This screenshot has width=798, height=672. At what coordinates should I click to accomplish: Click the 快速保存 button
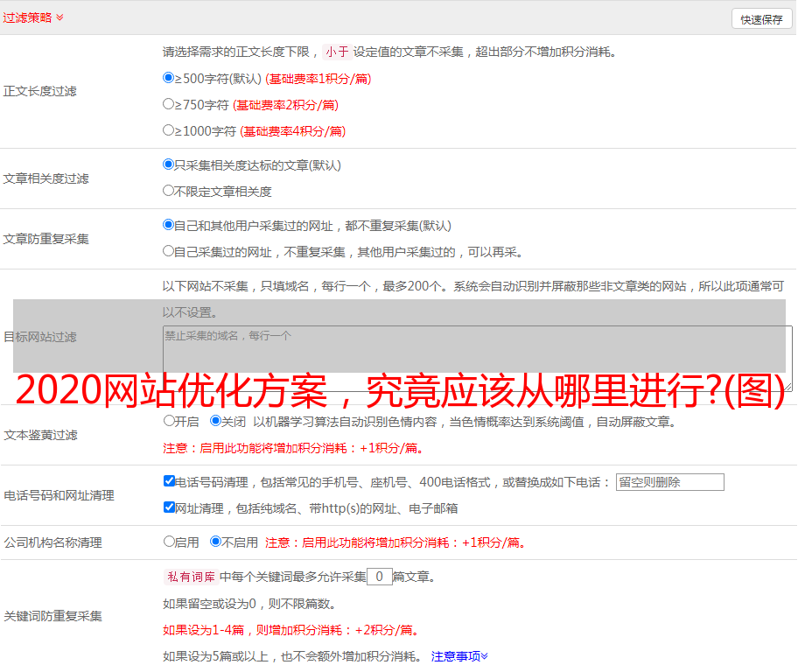[761, 19]
